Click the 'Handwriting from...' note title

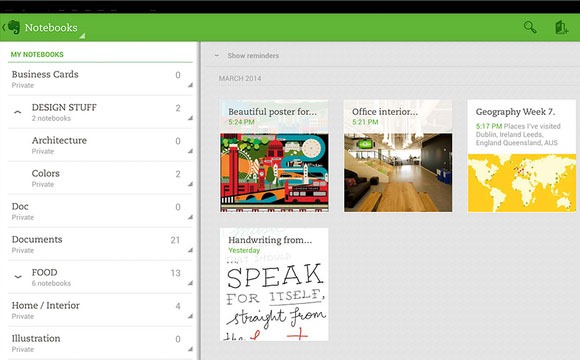tap(270, 240)
